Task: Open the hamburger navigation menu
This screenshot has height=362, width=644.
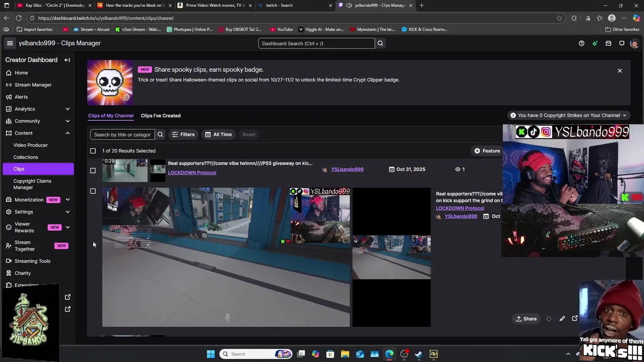Action: [10, 43]
